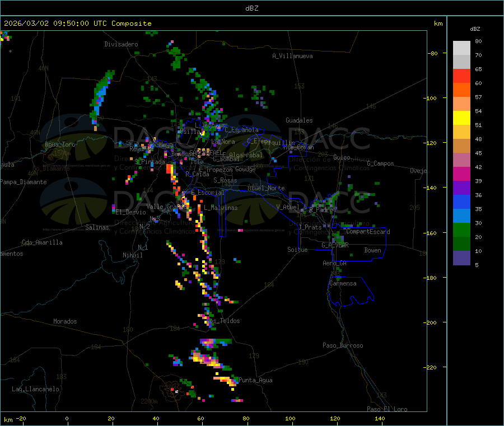Click the Divisadero map label

click(x=121, y=44)
